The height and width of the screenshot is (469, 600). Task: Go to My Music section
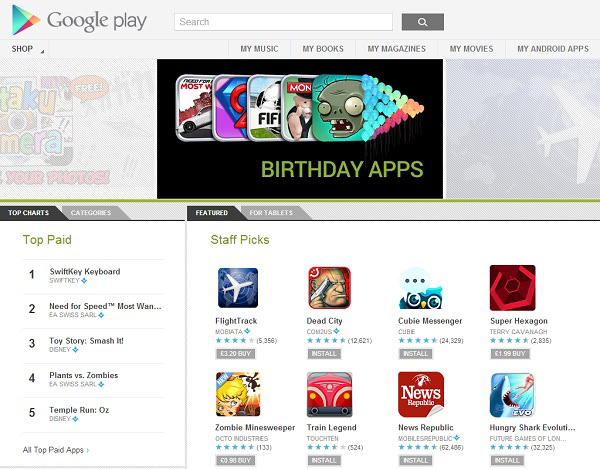tap(259, 49)
